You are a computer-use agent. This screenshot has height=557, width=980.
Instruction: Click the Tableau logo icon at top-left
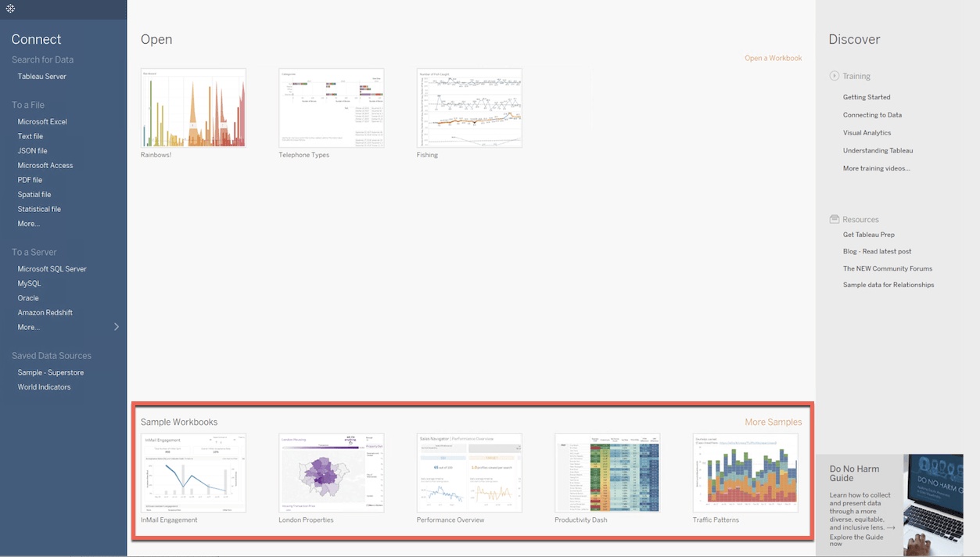coord(10,9)
